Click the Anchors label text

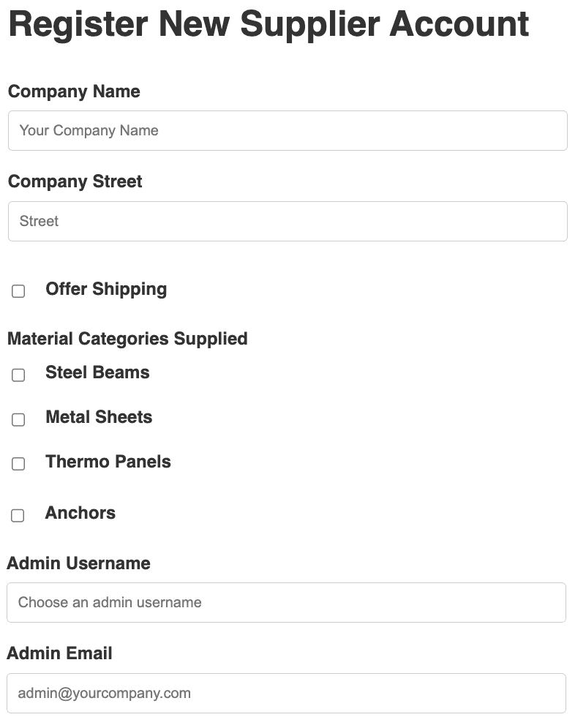coord(80,513)
